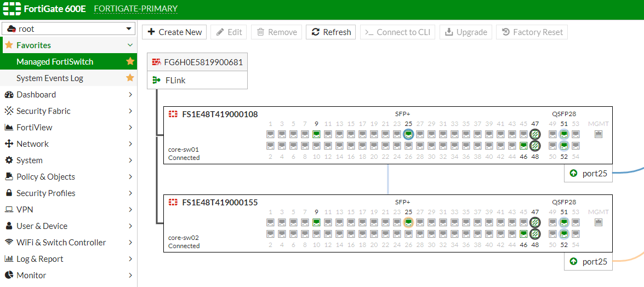Viewport: 644px width, 287px height.
Task: Click the System gear icon
Action: 9,160
